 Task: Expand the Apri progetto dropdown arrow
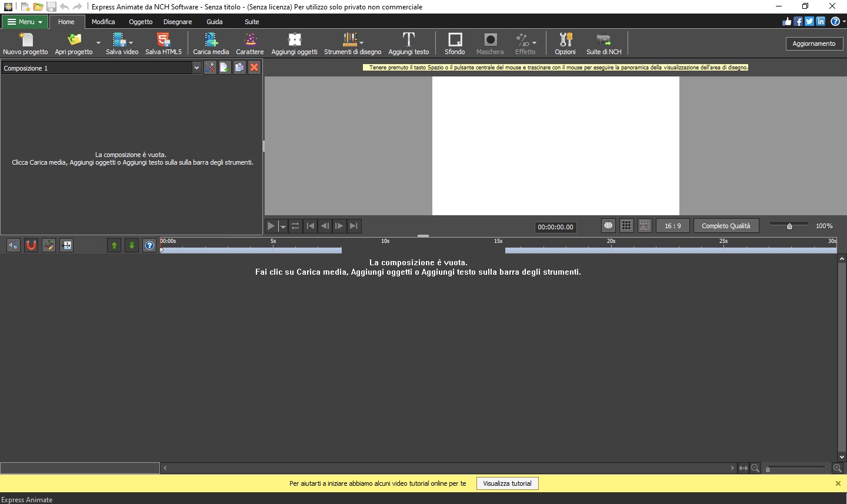click(x=98, y=43)
